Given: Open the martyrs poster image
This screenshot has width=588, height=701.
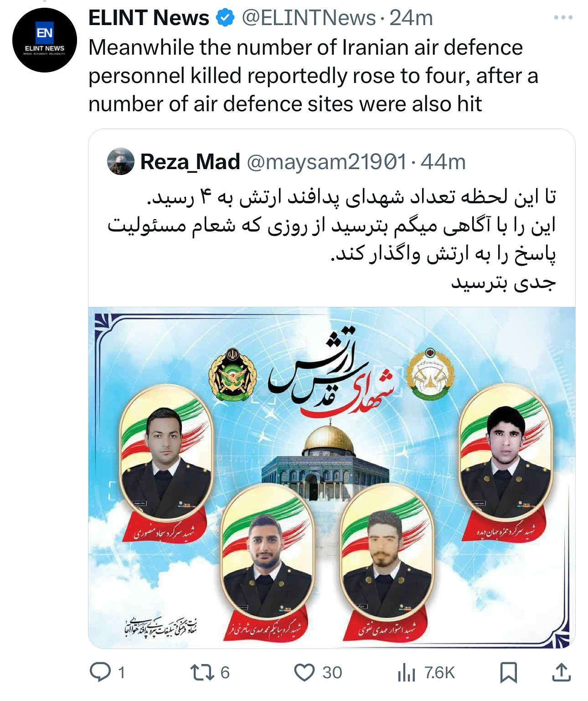Looking at the screenshot, I should 332,477.
